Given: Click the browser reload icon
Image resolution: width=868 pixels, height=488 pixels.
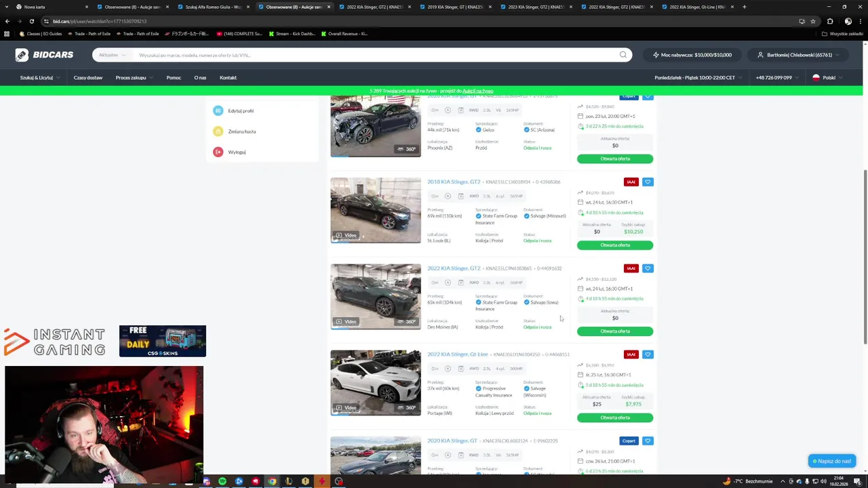Looking at the screenshot, I should pyautogui.click(x=31, y=21).
